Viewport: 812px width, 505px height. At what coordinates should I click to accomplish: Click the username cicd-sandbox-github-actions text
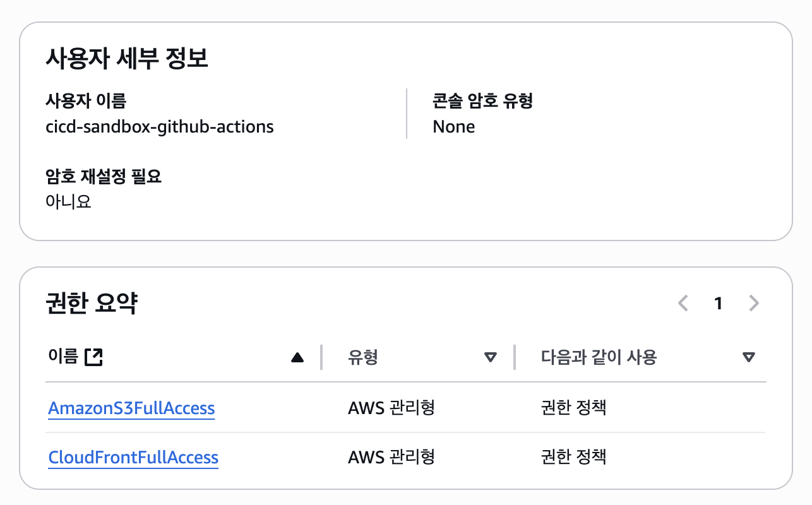coord(160,127)
